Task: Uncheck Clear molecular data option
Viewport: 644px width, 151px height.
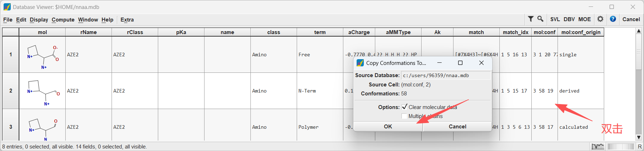Action: pyautogui.click(x=405, y=107)
